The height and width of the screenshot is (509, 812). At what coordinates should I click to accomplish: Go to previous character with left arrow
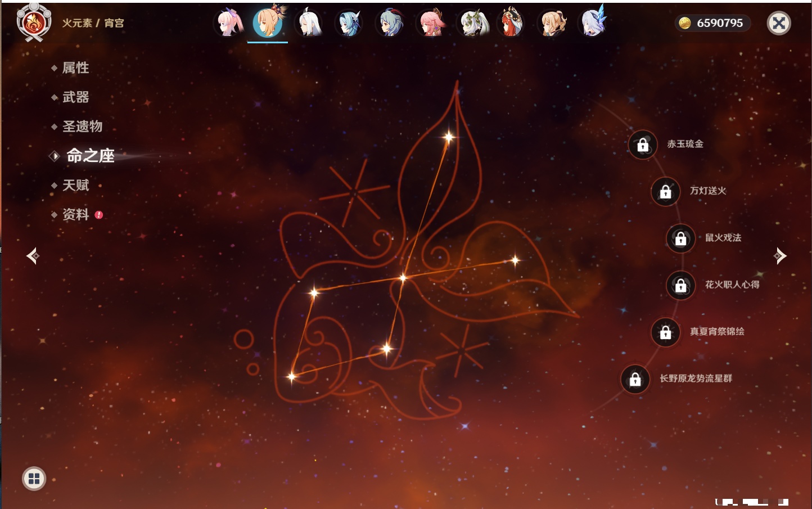point(33,256)
